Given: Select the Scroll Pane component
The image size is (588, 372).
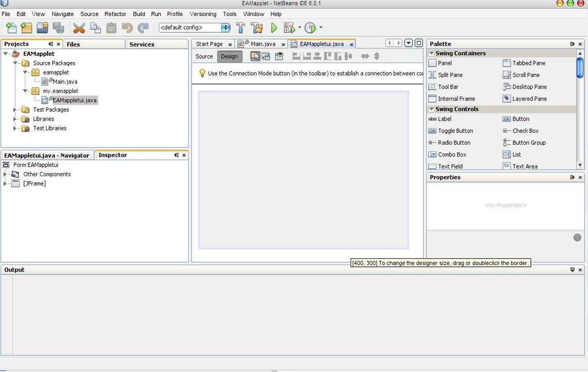Looking at the screenshot, I should 521,75.
